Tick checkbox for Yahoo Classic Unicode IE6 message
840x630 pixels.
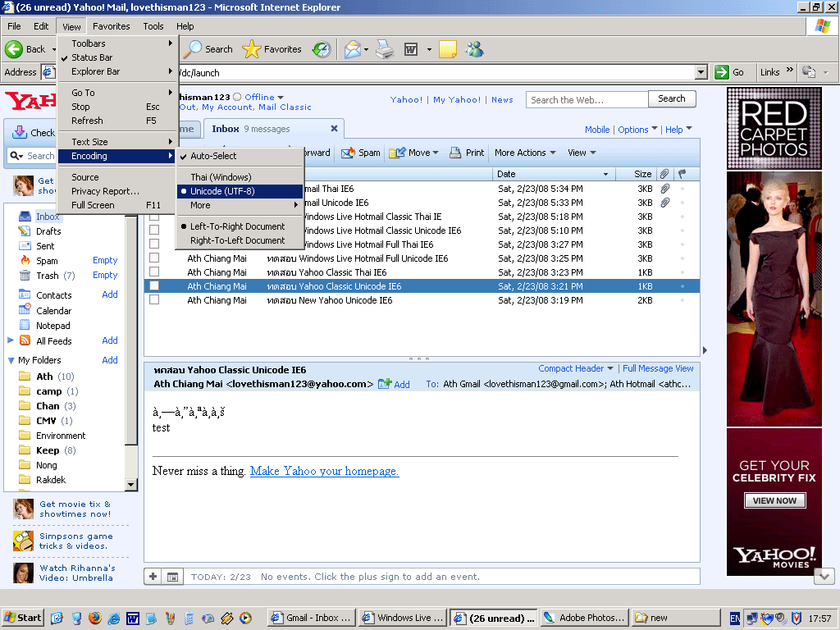[x=154, y=286]
